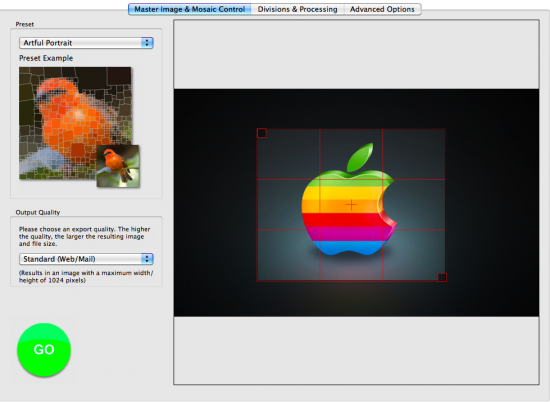Click the 'Output Quality' group label

38,212
